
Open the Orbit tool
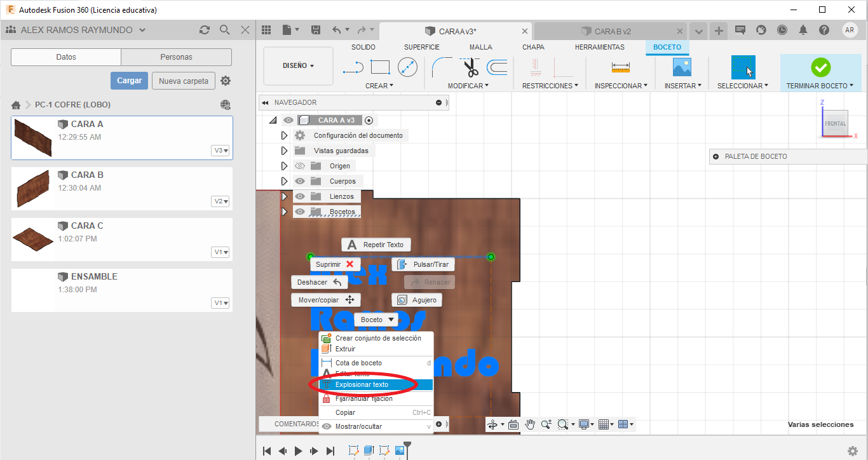click(492, 424)
